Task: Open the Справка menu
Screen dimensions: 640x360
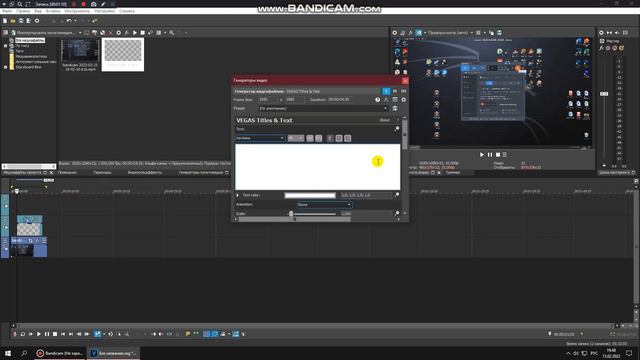Action: click(127, 11)
